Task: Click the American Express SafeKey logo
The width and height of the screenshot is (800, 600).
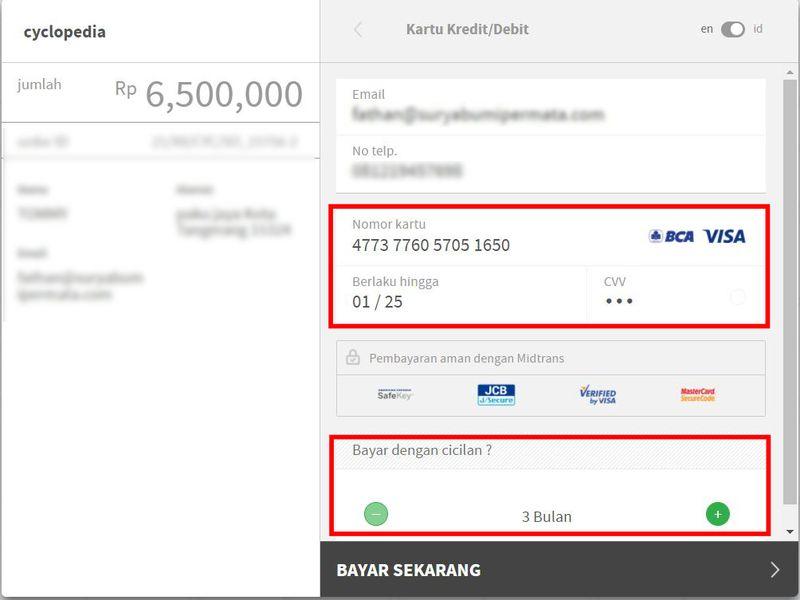Action: click(x=395, y=395)
